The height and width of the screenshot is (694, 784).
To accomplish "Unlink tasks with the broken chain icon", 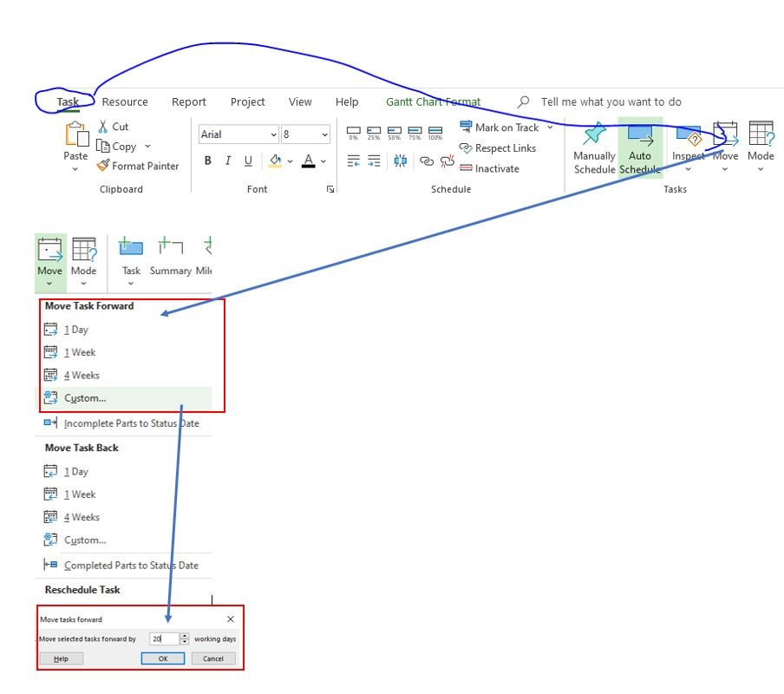I will point(447,160).
